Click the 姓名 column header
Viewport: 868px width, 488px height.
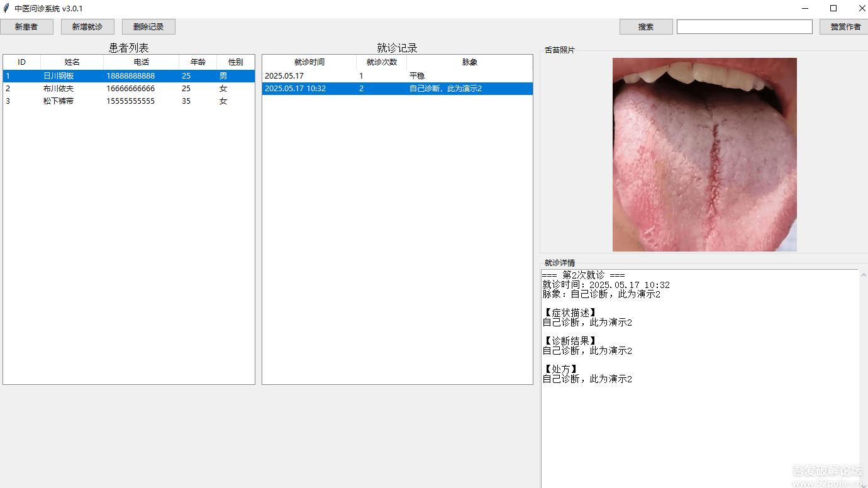[71, 62]
